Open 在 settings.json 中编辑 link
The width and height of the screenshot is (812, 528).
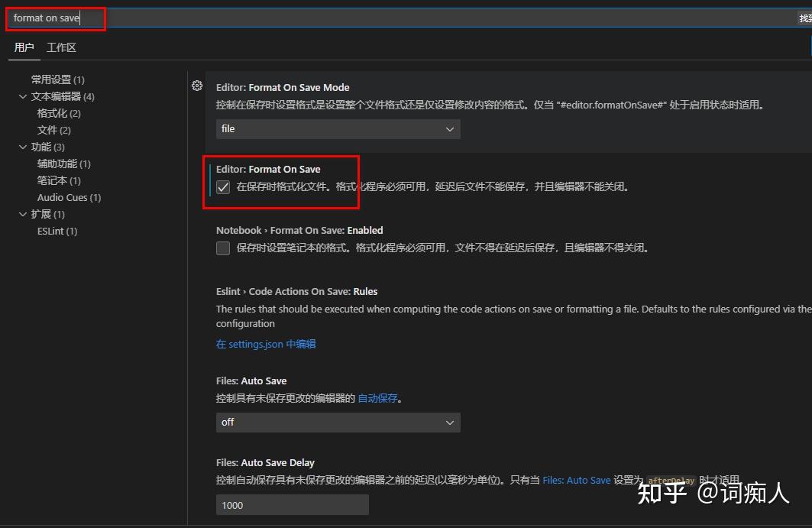pyautogui.click(x=266, y=344)
